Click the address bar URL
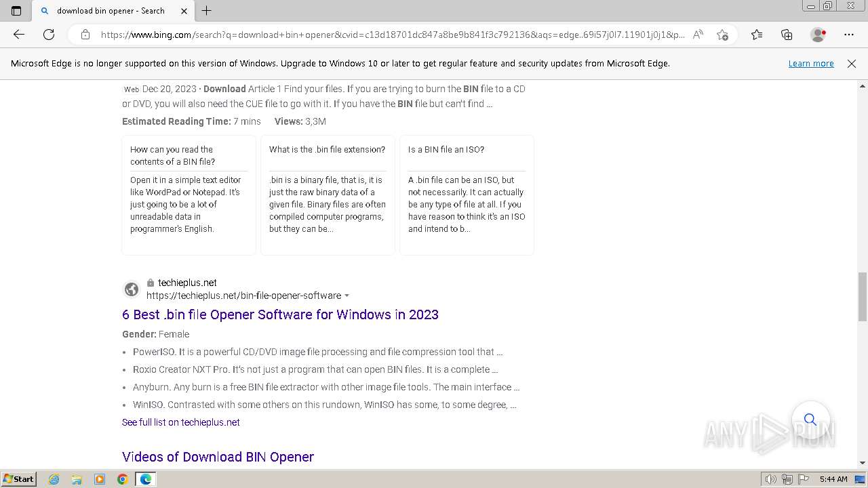868x488 pixels. click(392, 35)
